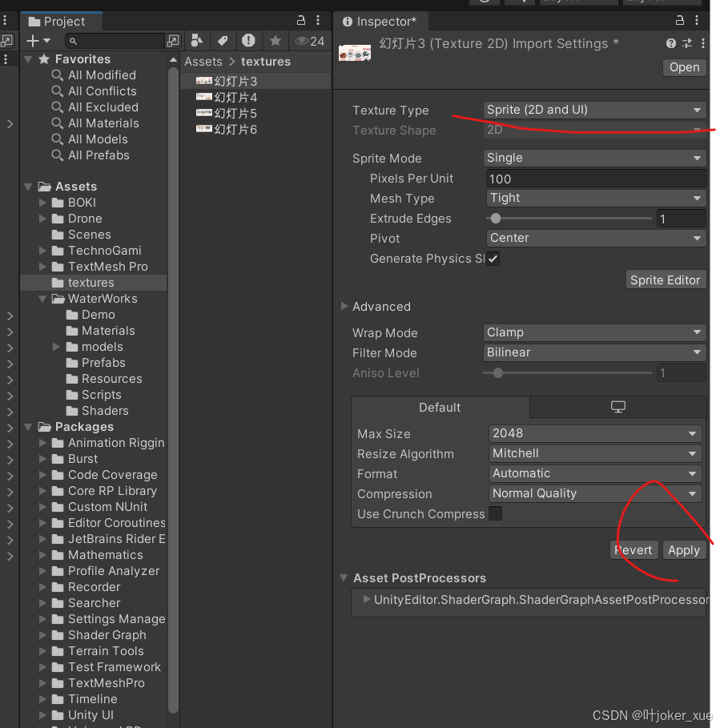
Task: Select the Default platform settings tab
Action: pos(440,407)
